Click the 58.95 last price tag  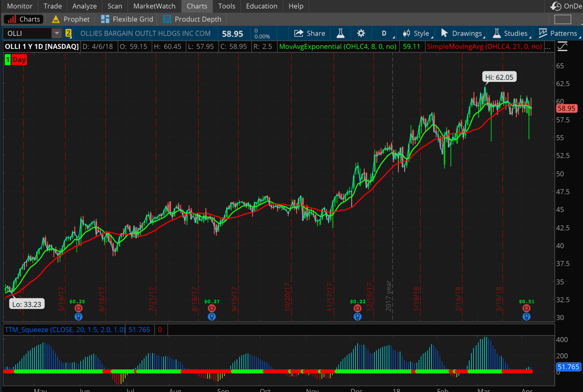tap(566, 108)
